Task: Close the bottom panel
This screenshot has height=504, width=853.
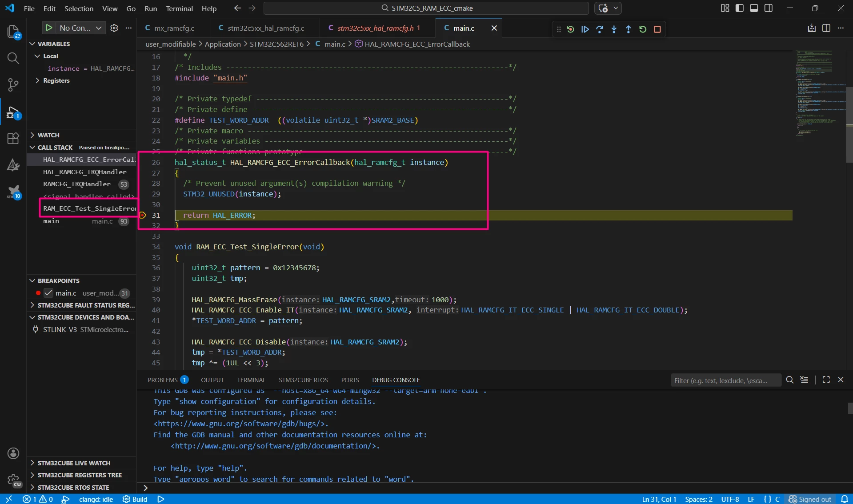Action: 841,380
